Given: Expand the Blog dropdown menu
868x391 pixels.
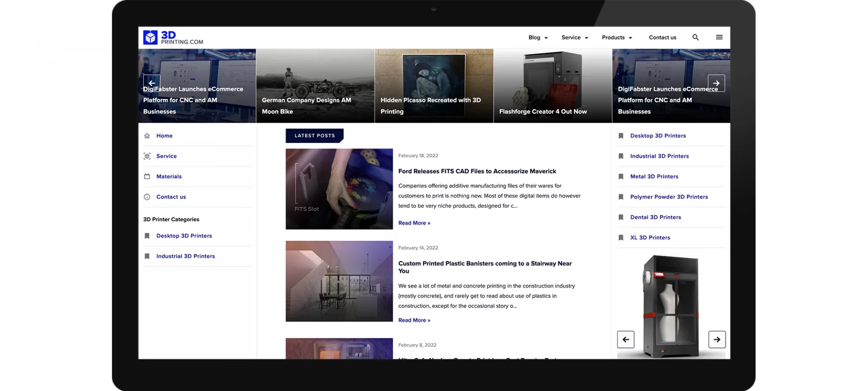Looking at the screenshot, I should pos(538,38).
